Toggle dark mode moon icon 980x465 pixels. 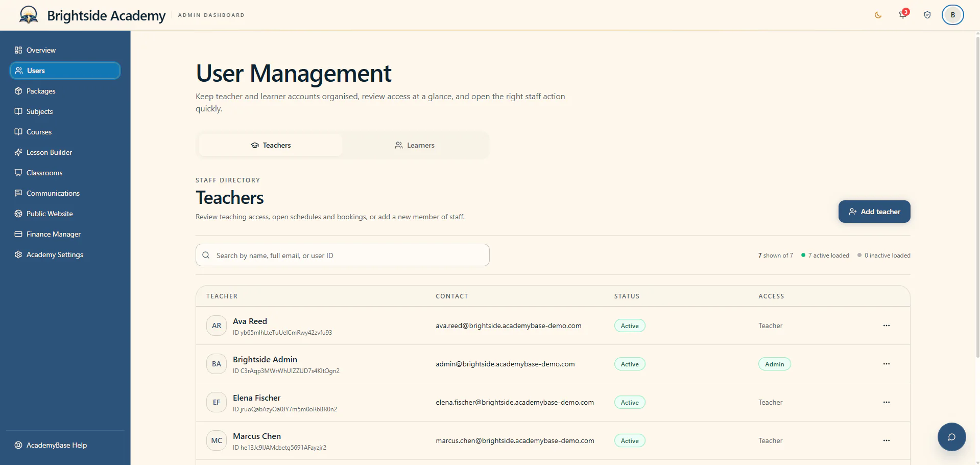(x=878, y=15)
